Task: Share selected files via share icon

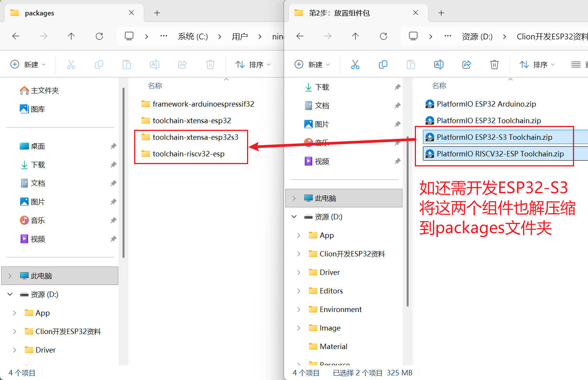Action: point(467,64)
